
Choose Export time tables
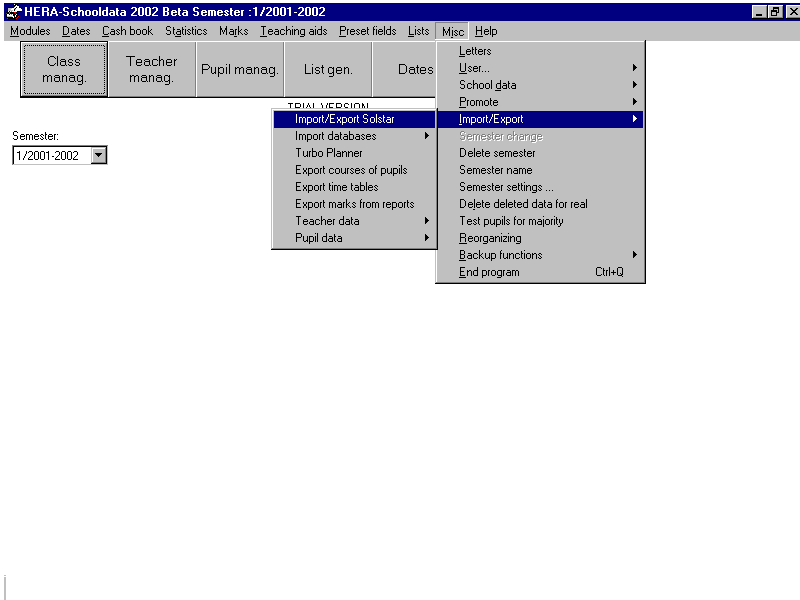[x=354, y=187]
